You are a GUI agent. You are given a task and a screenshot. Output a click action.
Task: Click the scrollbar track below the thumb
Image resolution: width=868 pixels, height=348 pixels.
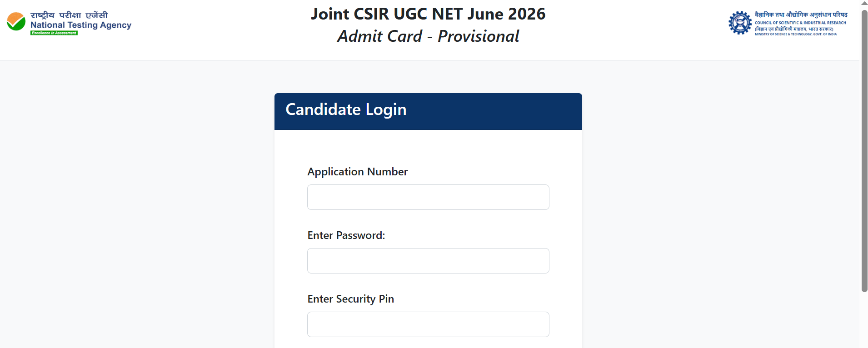click(x=864, y=320)
